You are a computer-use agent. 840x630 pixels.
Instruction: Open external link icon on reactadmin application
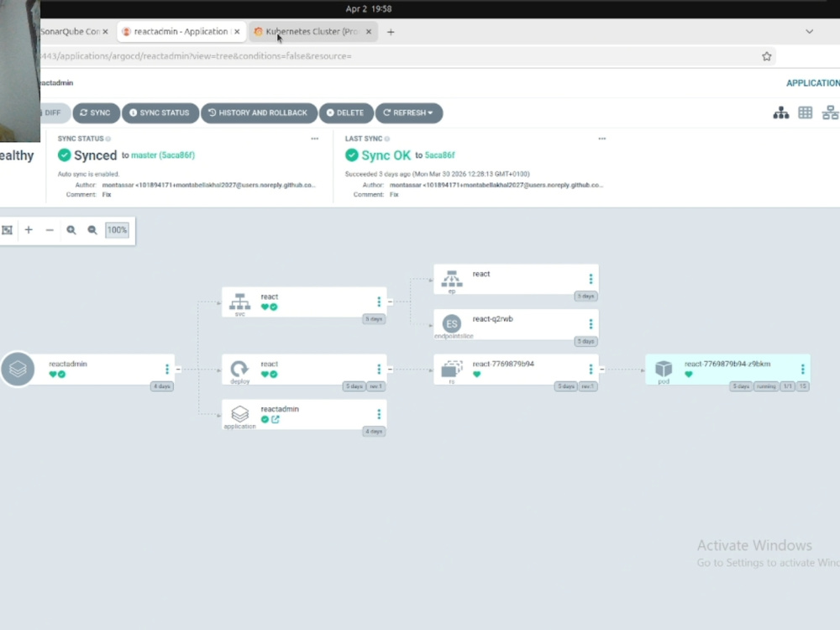point(276,419)
